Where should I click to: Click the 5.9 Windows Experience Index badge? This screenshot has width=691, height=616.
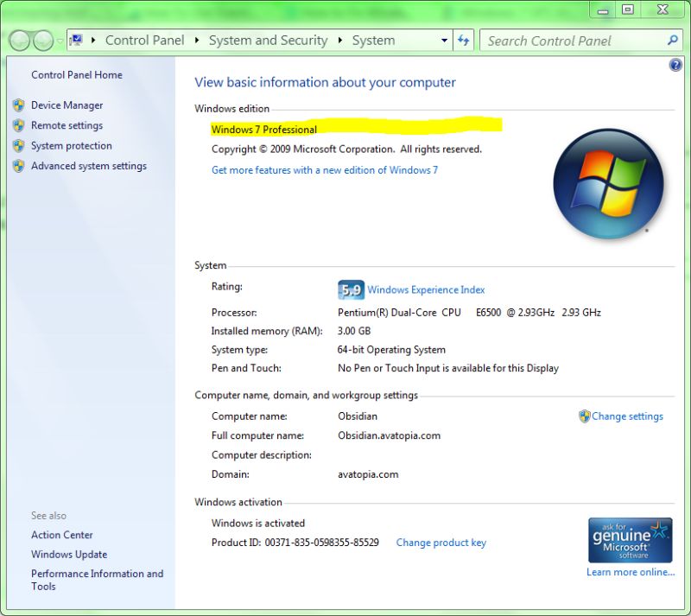pos(349,289)
